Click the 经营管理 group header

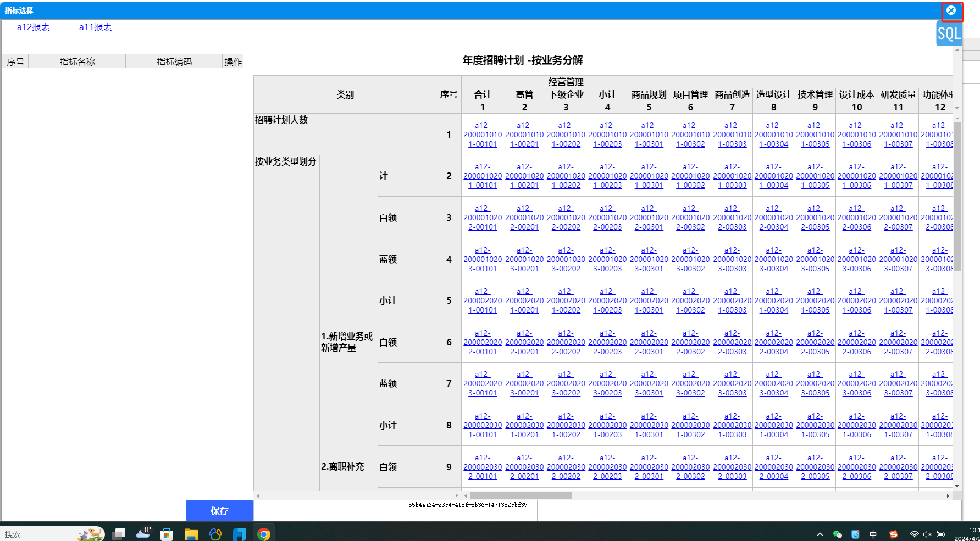pyautogui.click(x=566, y=82)
